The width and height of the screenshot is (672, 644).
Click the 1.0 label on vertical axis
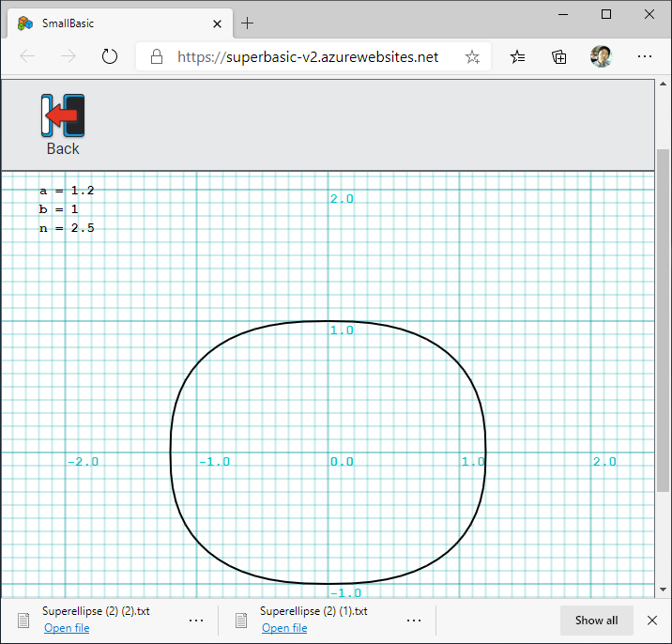tap(342, 330)
